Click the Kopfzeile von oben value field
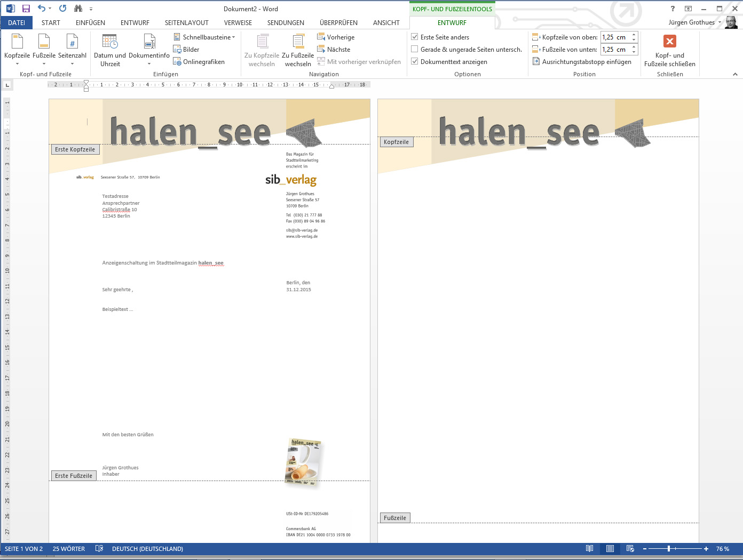The image size is (743, 560). (614, 37)
